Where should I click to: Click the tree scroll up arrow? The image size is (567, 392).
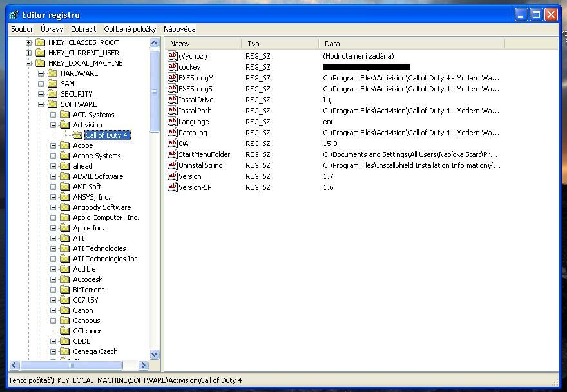[155, 42]
